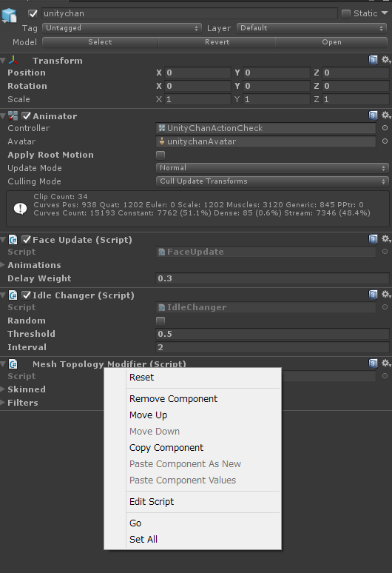The image size is (392, 573).
Task: Toggle the unitychan active checkbox
Action: (33, 14)
